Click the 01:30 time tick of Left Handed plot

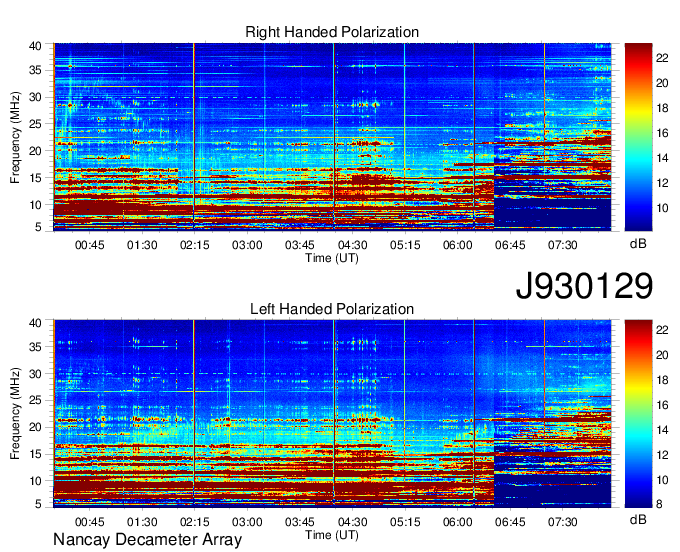[142, 522]
